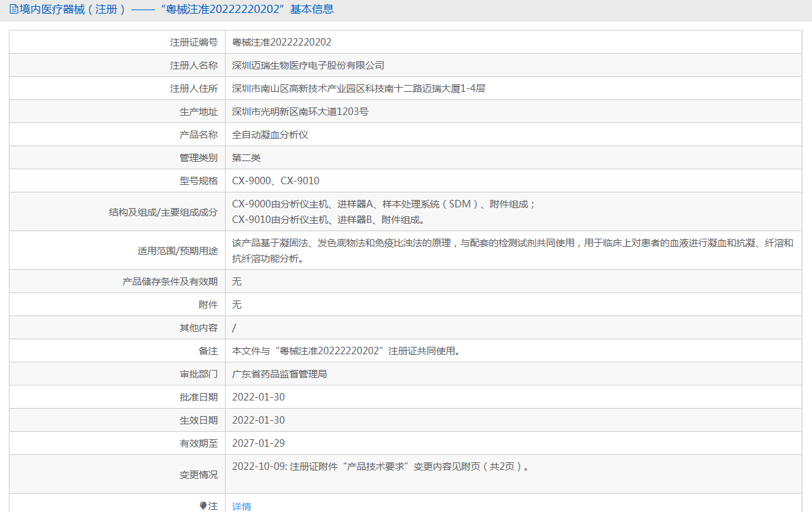
Task: Select the intended use text 该产品基于凝固法
Action: (x=512, y=250)
